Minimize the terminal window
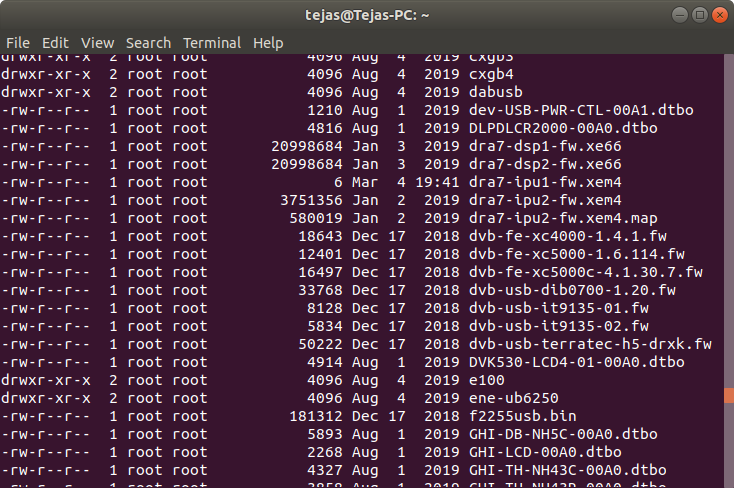734x488 pixels. coord(680,15)
